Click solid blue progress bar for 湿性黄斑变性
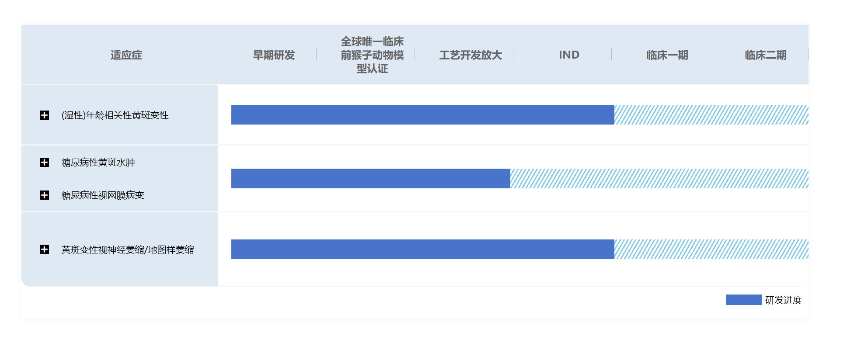Viewport: 868px width, 350px height. (422, 114)
